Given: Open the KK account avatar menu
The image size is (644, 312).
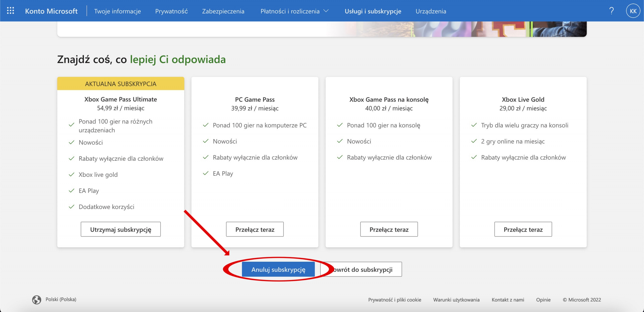Looking at the screenshot, I should point(633,11).
